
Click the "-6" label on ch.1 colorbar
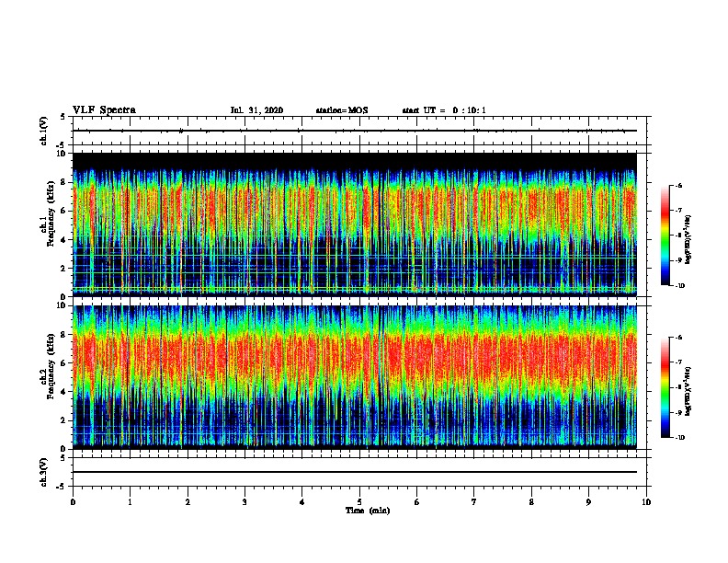(678, 185)
